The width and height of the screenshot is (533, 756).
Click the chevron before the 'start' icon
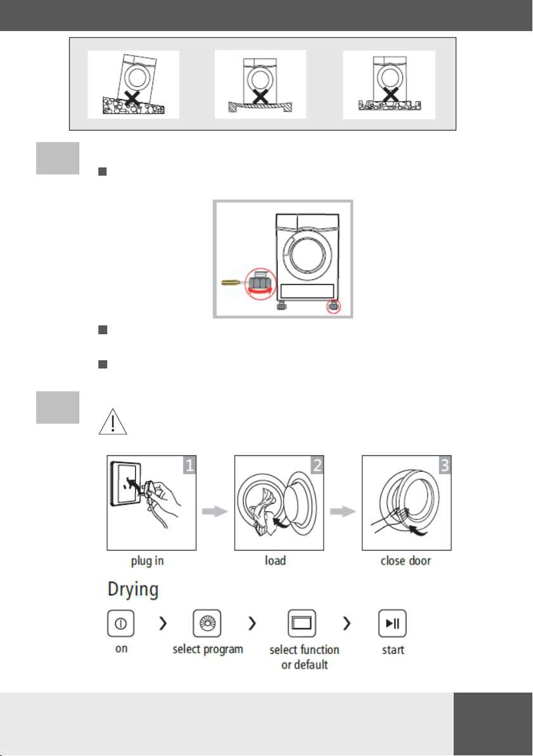coord(346,623)
